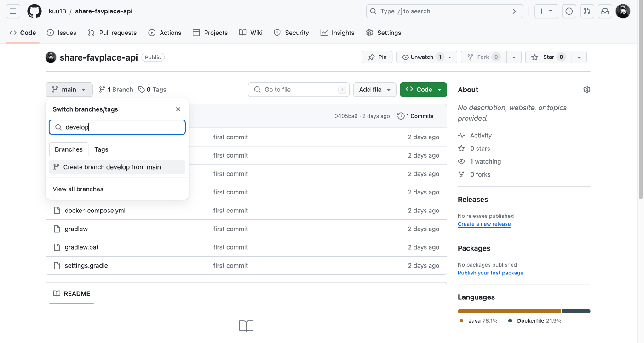Open the issues circle-dot icon in header

pos(569,11)
